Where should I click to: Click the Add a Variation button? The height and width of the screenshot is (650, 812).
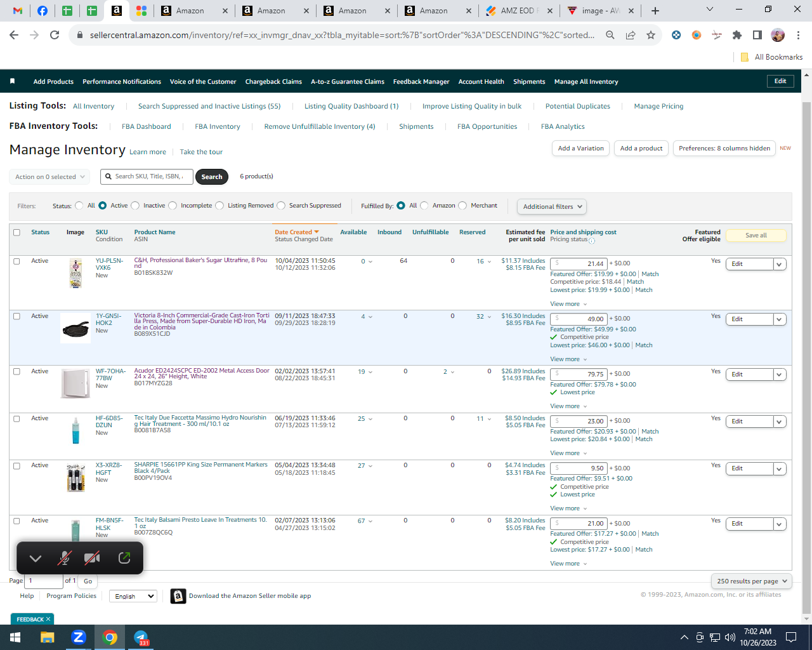581,149
